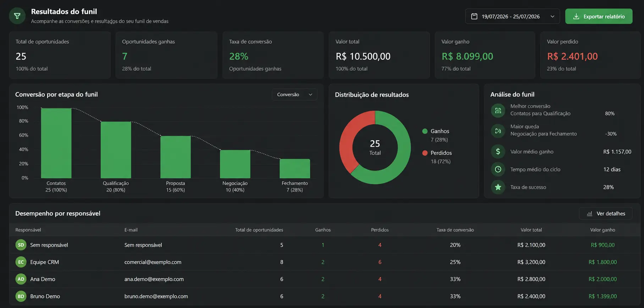Click the E-mail column header
Image resolution: width=644 pixels, height=308 pixels.
(131, 230)
